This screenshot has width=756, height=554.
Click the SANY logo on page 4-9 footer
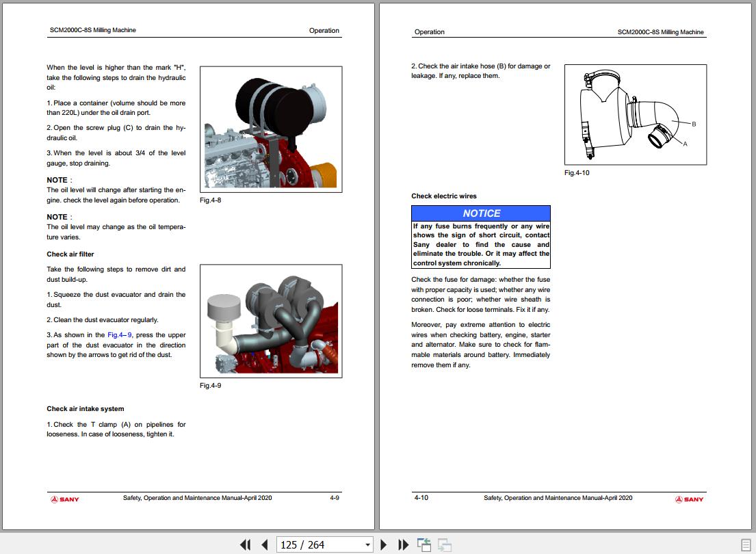click(65, 499)
